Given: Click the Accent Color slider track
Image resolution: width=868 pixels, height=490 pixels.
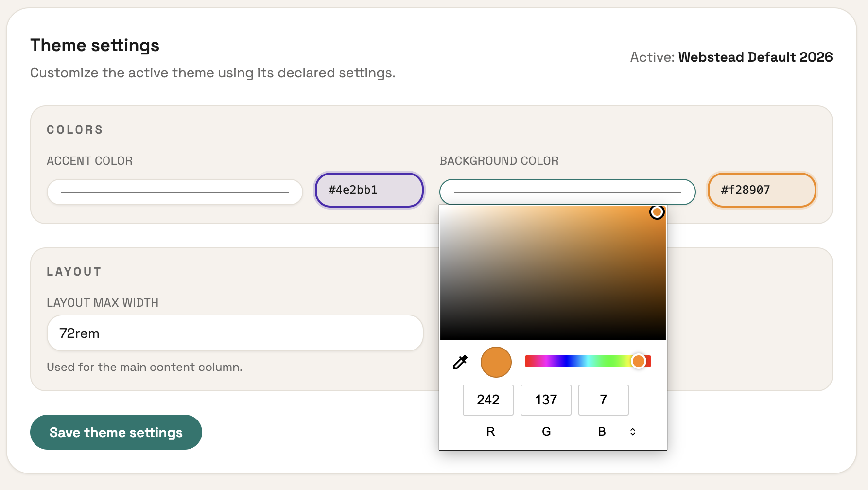Looking at the screenshot, I should click(174, 192).
